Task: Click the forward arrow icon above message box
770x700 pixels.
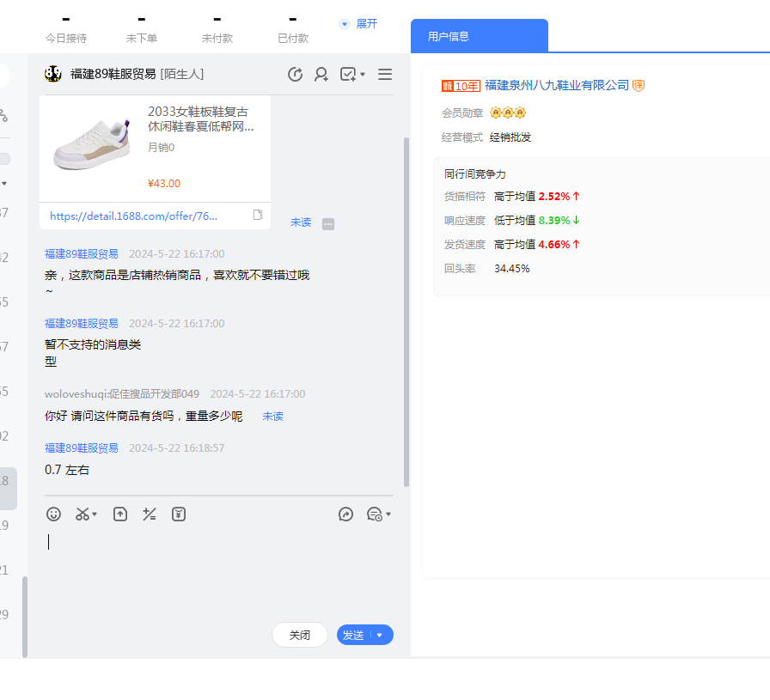Action: click(x=346, y=514)
